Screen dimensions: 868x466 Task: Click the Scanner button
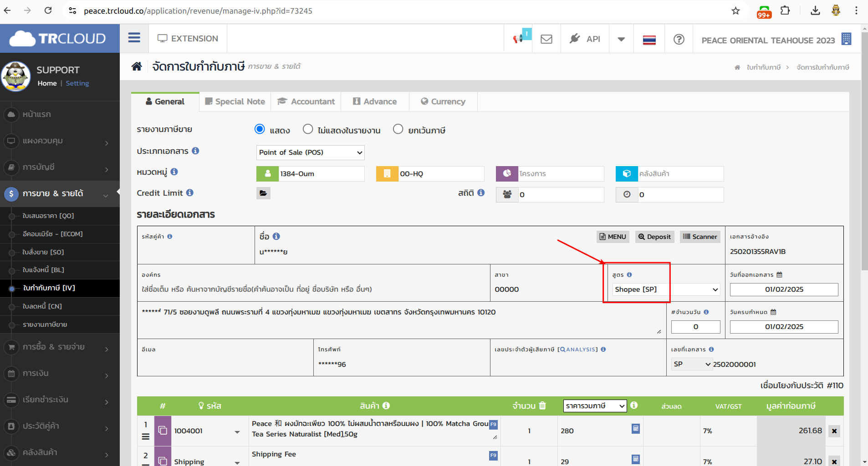[700, 237]
